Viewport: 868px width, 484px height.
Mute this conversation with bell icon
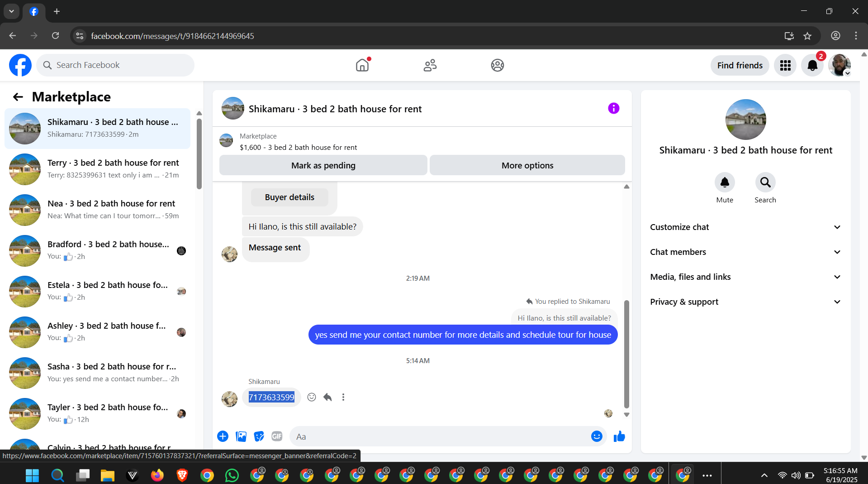point(725,182)
